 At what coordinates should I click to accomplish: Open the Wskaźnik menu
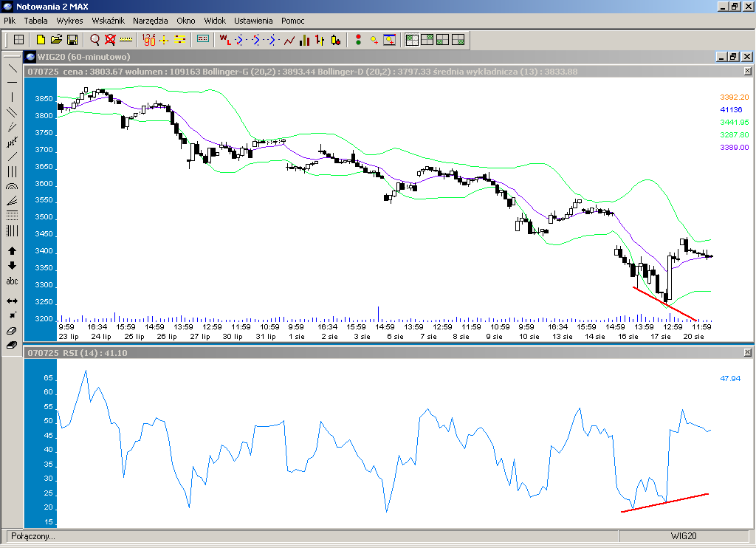point(108,21)
